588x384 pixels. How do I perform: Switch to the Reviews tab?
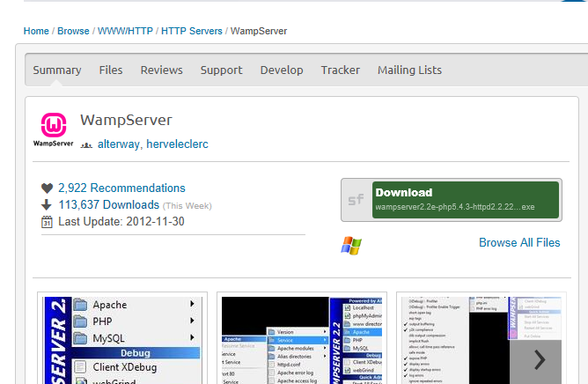(x=162, y=70)
